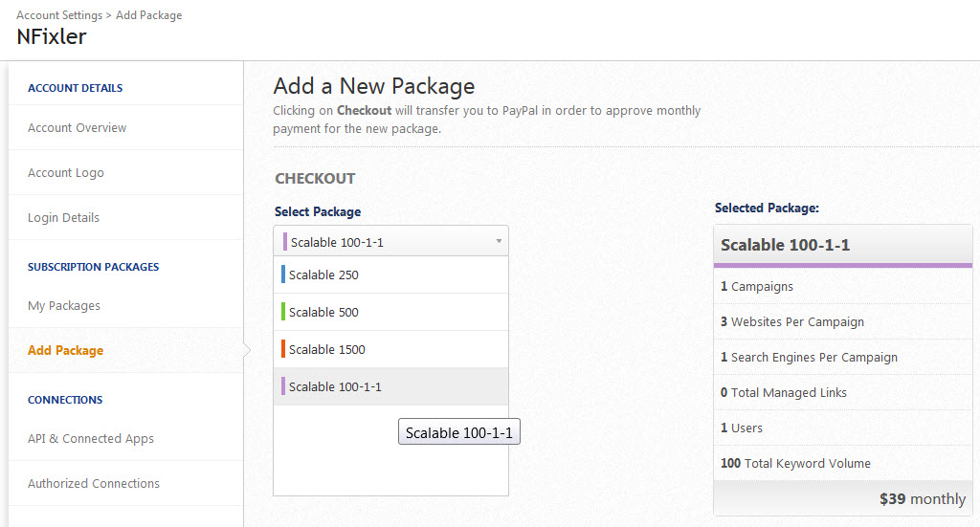Click the Add Package breadcrumb text
Screen dimensions: 980x527
148,15
